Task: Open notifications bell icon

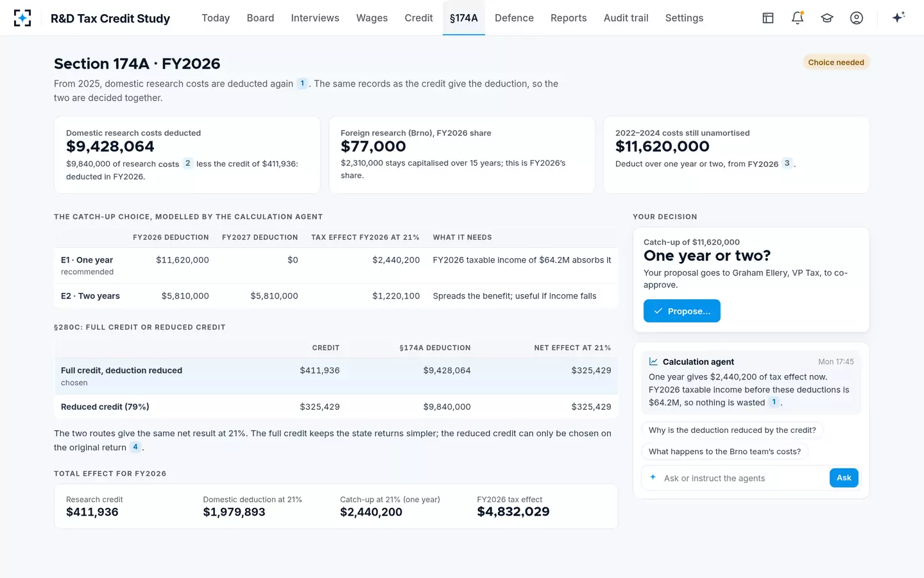Action: click(x=798, y=18)
